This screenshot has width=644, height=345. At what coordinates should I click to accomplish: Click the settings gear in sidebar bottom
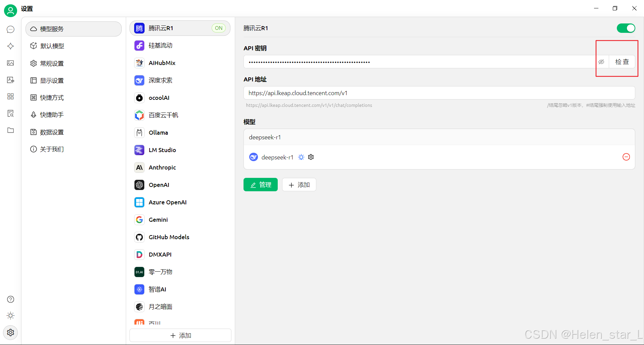click(10, 332)
